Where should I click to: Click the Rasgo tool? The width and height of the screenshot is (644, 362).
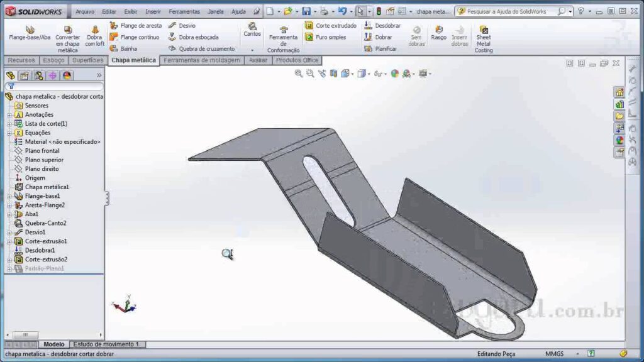click(x=438, y=33)
